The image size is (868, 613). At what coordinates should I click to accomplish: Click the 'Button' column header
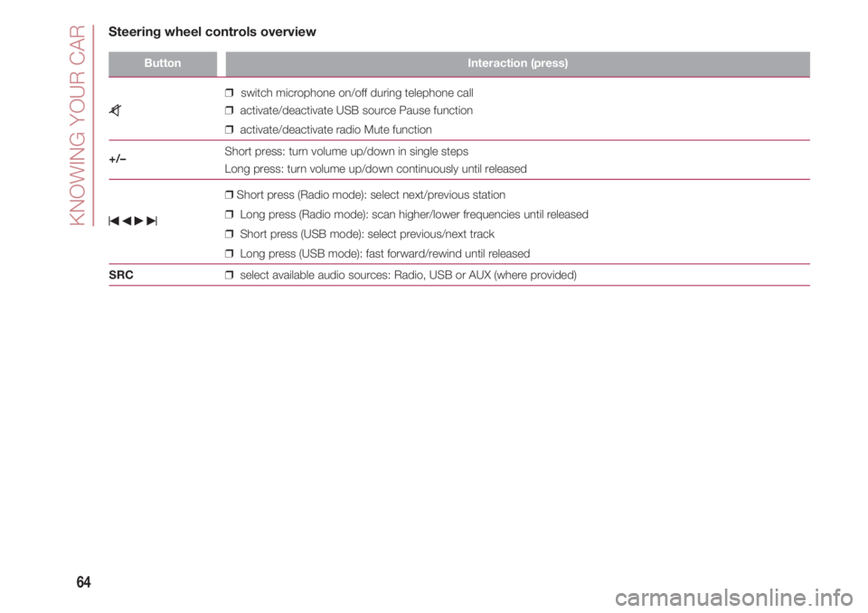[162, 63]
